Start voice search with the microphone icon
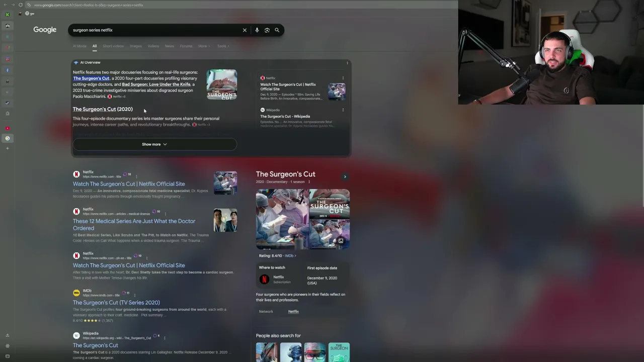Image resolution: width=644 pixels, height=362 pixels. coord(257,30)
